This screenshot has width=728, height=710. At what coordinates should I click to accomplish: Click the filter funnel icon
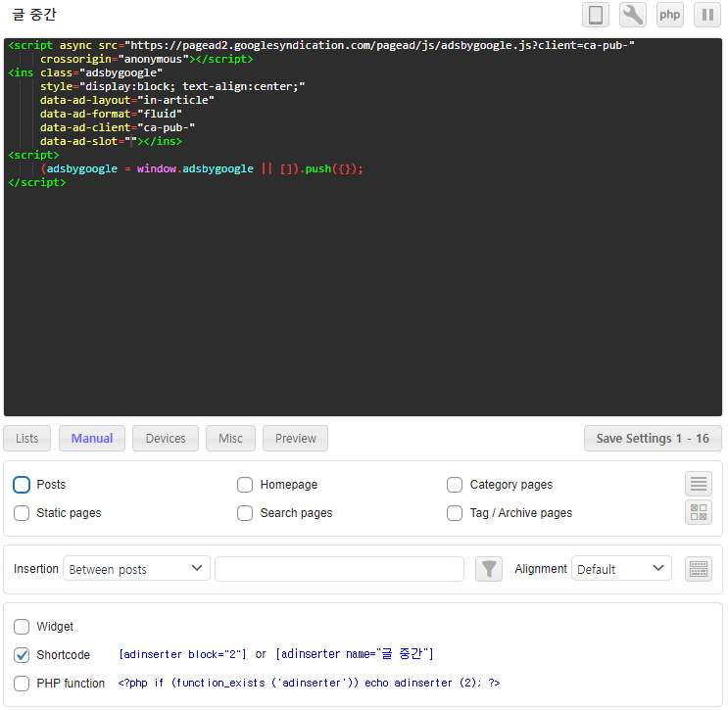(489, 568)
